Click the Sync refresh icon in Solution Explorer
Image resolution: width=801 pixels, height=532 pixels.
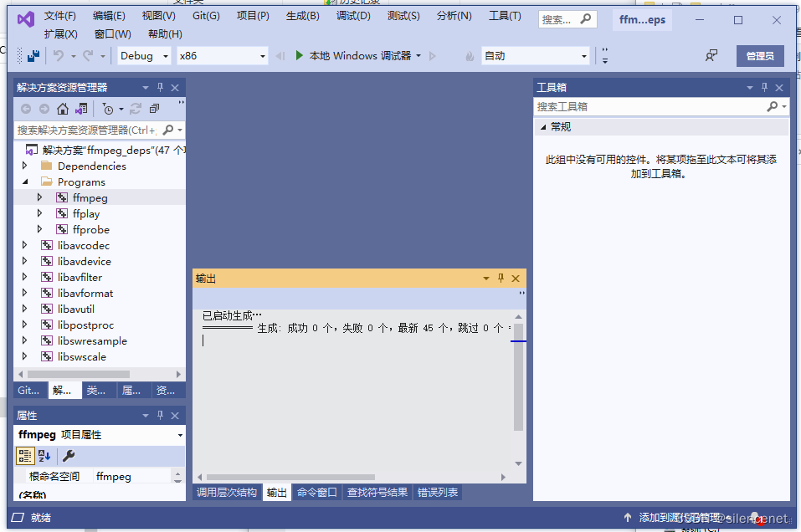coord(136,109)
